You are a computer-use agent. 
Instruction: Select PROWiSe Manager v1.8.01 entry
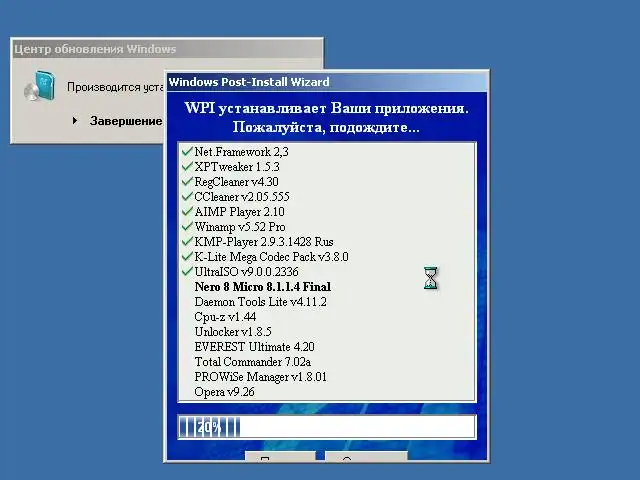[260, 377]
